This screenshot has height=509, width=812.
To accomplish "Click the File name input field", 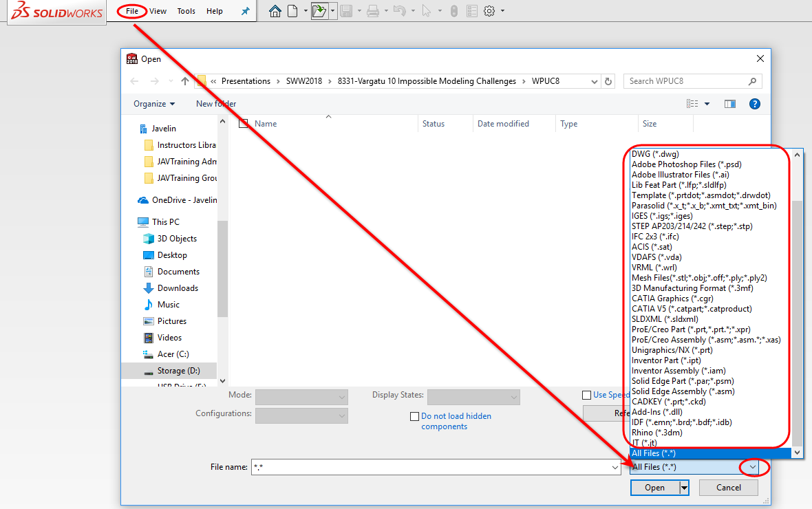I will coord(431,467).
